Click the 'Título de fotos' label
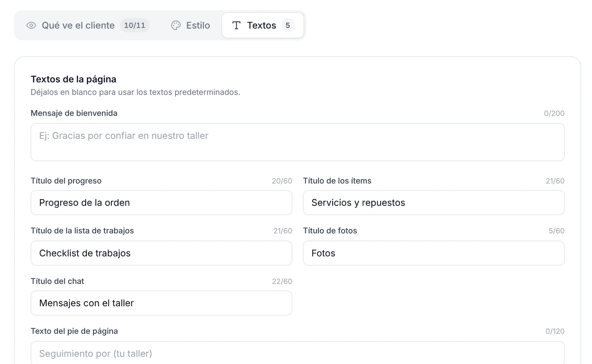Viewport: 592px width, 364px height. point(330,231)
